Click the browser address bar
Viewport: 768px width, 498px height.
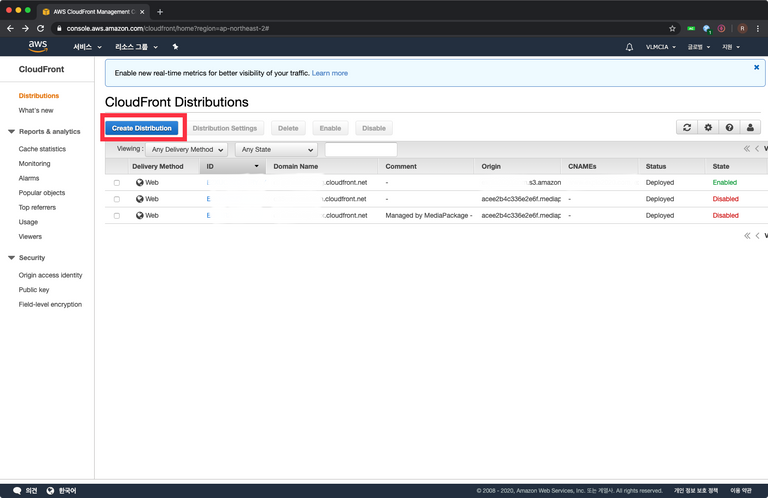click(362, 28)
